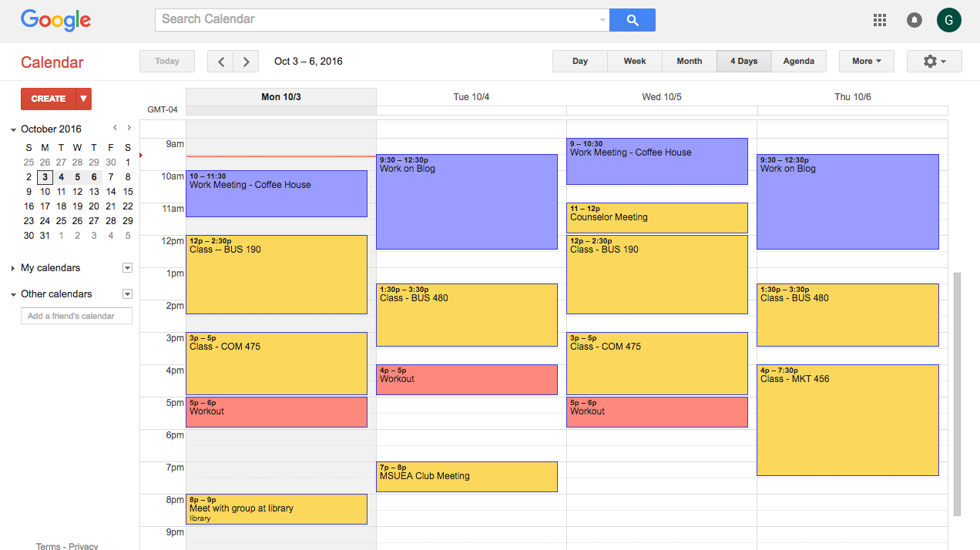The width and height of the screenshot is (980, 550).
Task: Open the MSUEA Club Meeting event
Action: (x=467, y=477)
